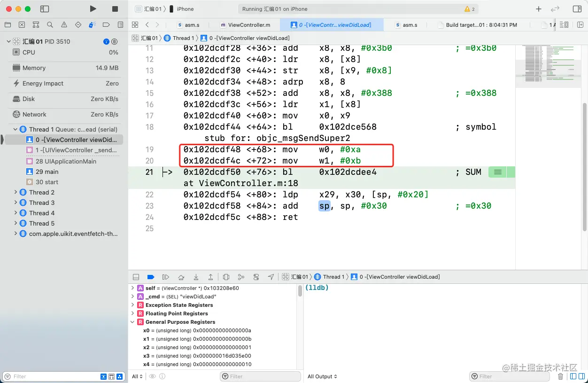Screen dimensions: 588x383
Task: Click the code review arrows icon
Action: click(555, 9)
